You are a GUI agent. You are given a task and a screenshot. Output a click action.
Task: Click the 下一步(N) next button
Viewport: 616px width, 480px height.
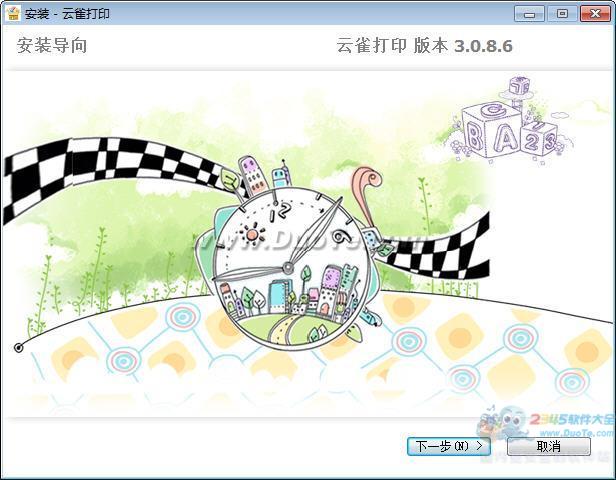coord(448,446)
